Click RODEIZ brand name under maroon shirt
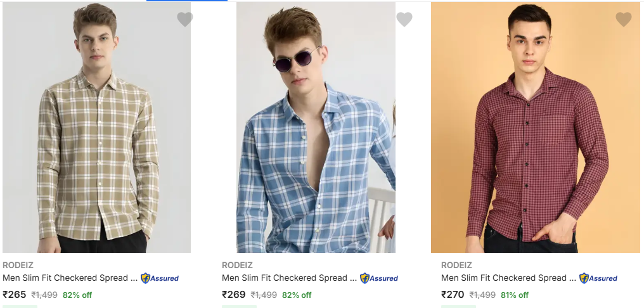 pos(456,265)
